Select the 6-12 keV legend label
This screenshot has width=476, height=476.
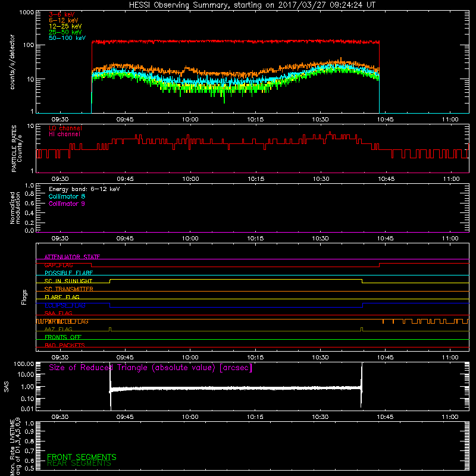pos(64,20)
